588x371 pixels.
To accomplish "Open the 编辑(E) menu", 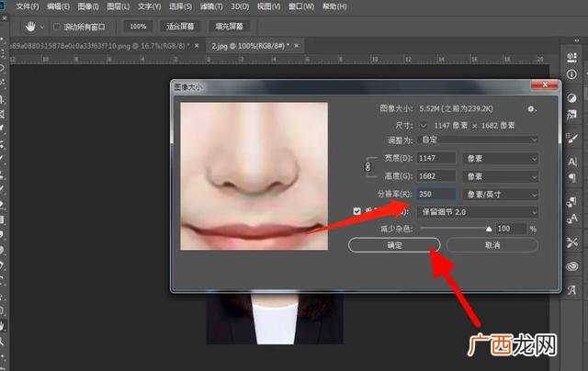I will (x=58, y=6).
